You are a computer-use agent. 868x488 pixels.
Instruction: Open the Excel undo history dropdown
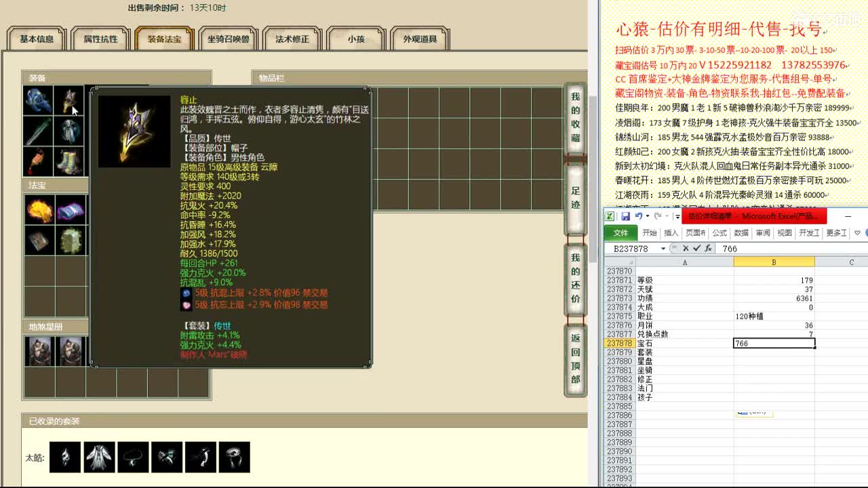click(648, 216)
